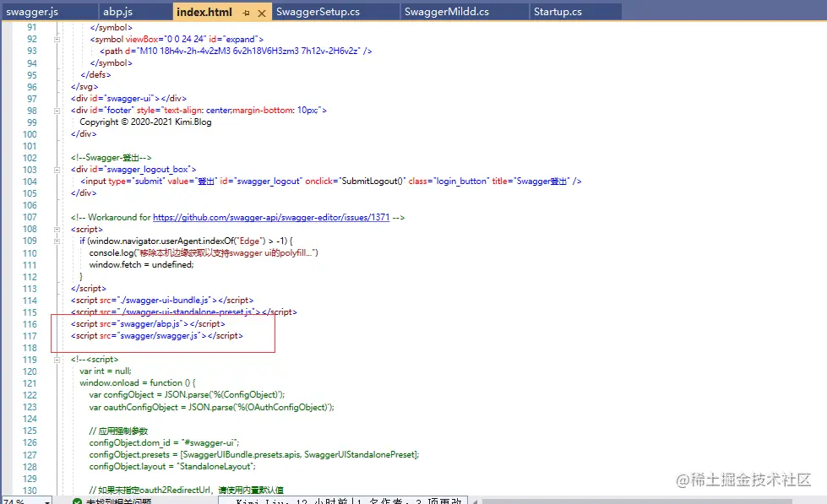Click line number 107
The height and width of the screenshot is (504, 827).
pos(30,217)
